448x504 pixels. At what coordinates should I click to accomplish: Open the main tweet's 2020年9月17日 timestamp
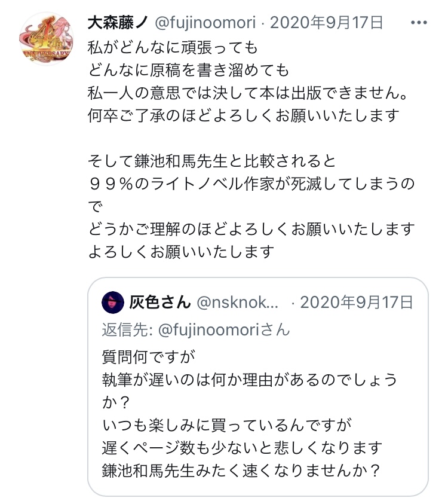[326, 23]
